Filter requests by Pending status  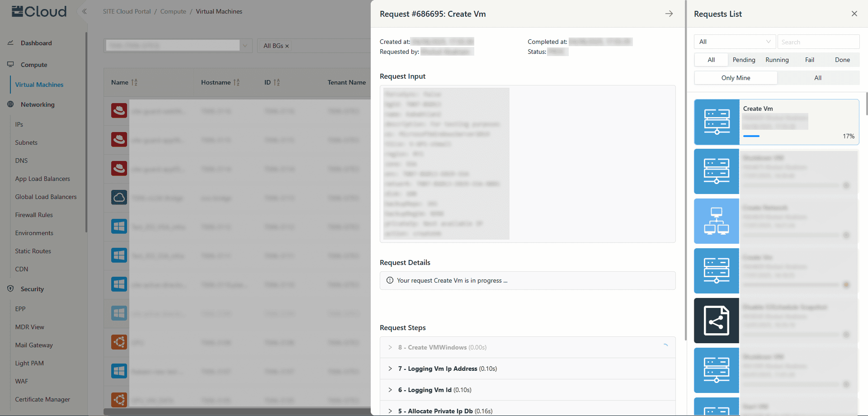[744, 60]
